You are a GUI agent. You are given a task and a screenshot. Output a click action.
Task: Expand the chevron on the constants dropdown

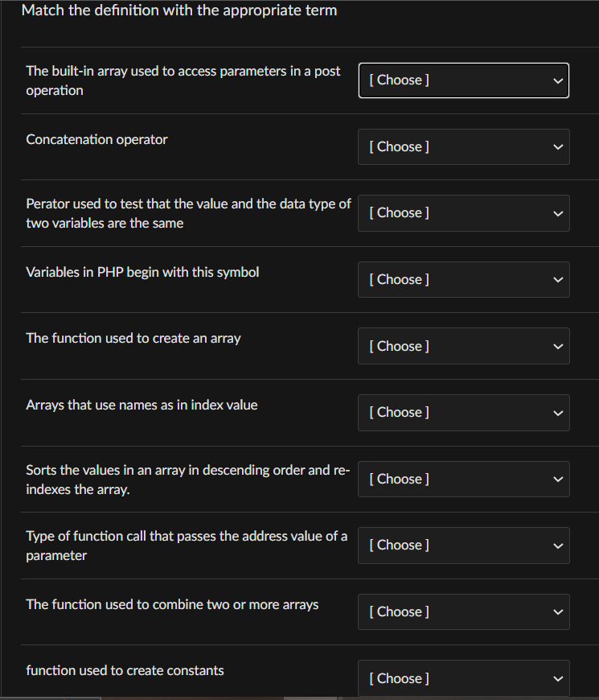558,677
